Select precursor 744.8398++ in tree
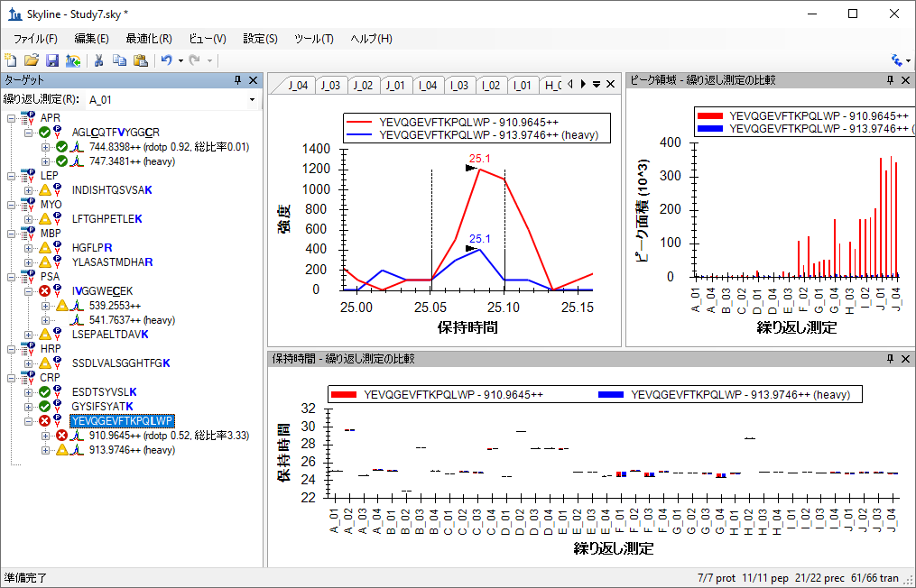916x588 pixels. (x=170, y=147)
